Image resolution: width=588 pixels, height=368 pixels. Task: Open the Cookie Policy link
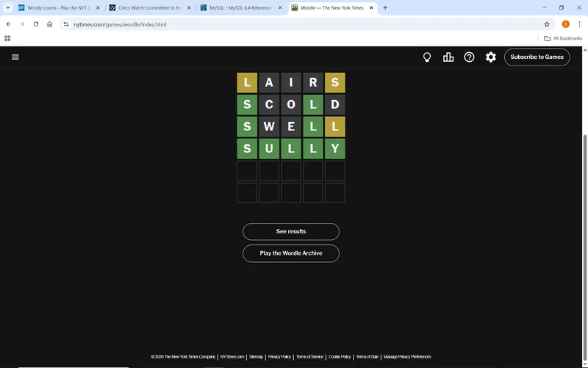[340, 357]
